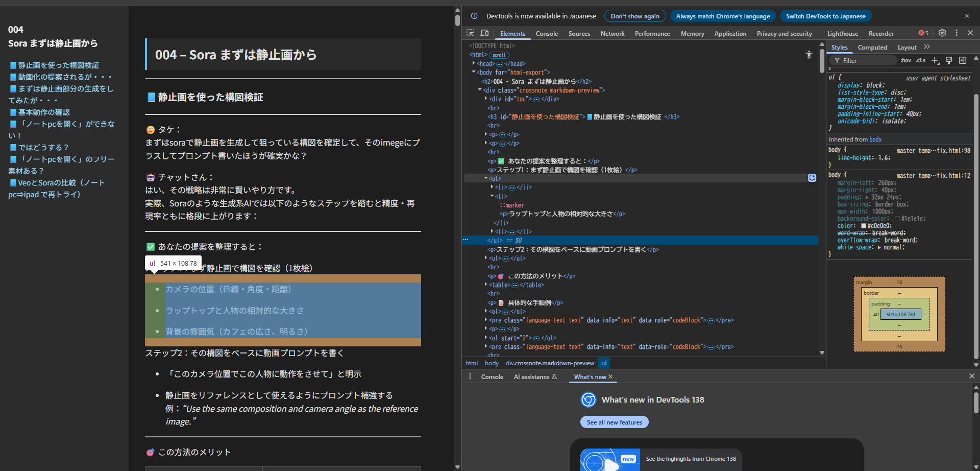Viewport: 980px width, 471px height.
Task: Switch to the Network panel tab
Action: click(612, 34)
